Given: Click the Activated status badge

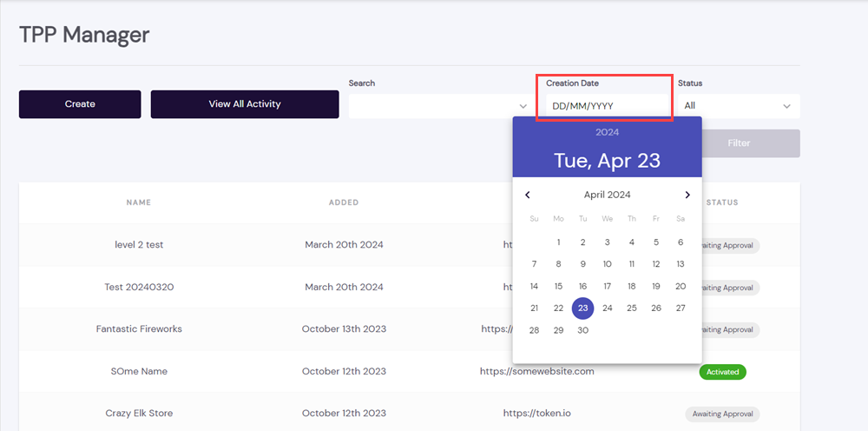Looking at the screenshot, I should (722, 372).
